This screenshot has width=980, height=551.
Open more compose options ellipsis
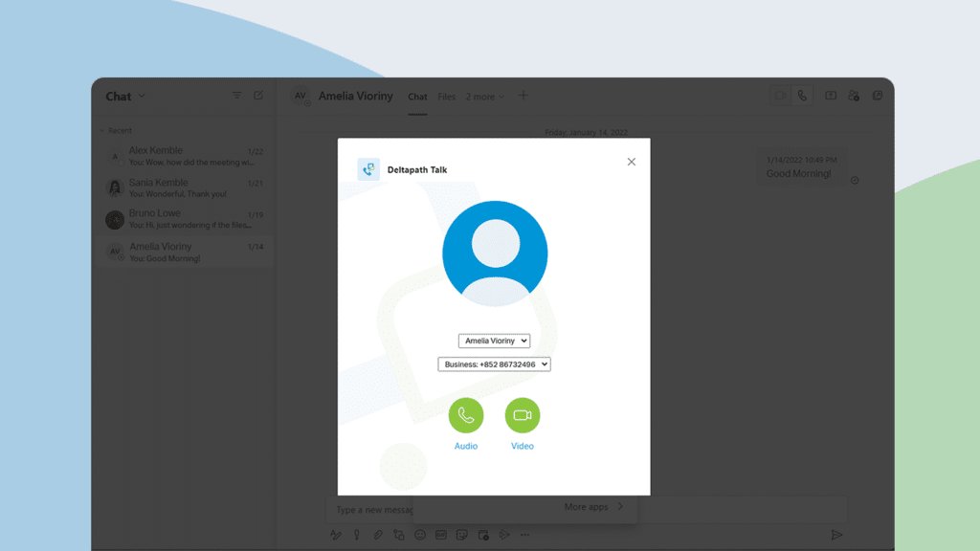pos(525,535)
